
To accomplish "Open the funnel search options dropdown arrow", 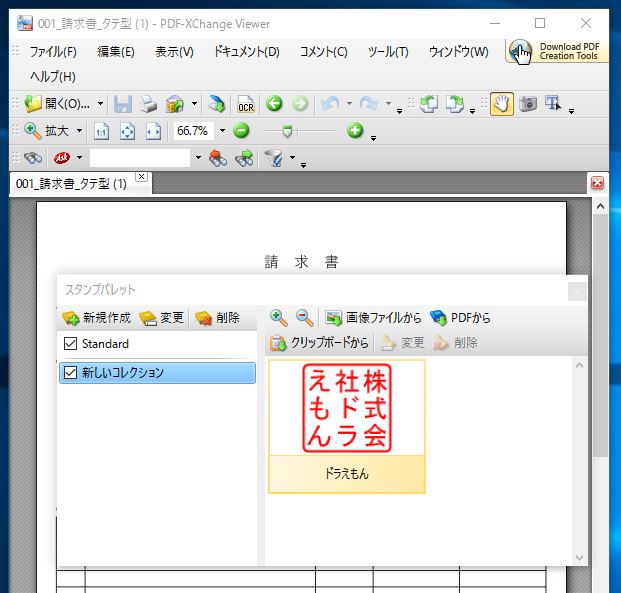I will 292,158.
